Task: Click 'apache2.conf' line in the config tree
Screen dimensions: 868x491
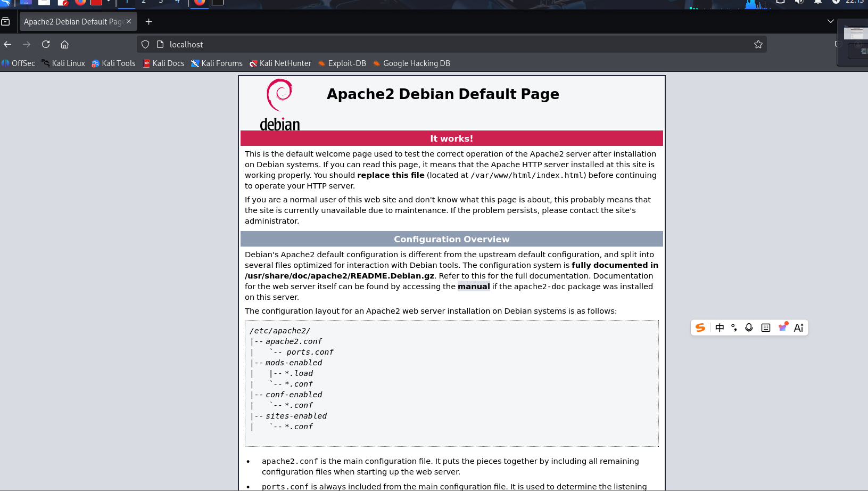Action: pos(294,341)
